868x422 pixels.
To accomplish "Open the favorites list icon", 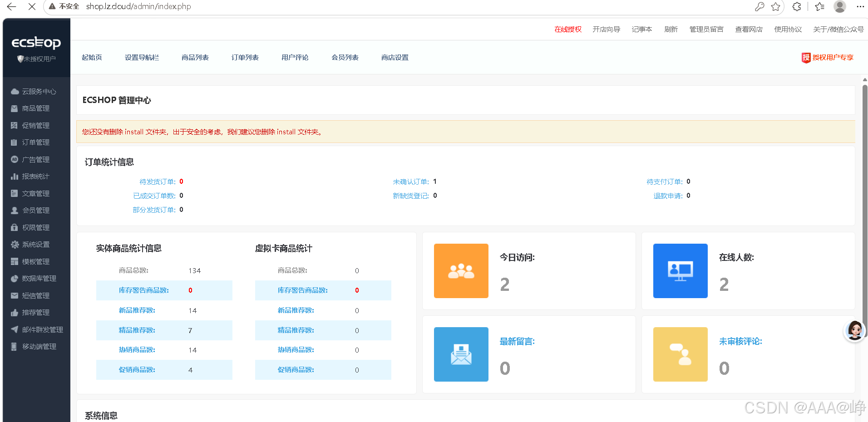I will 819,6.
